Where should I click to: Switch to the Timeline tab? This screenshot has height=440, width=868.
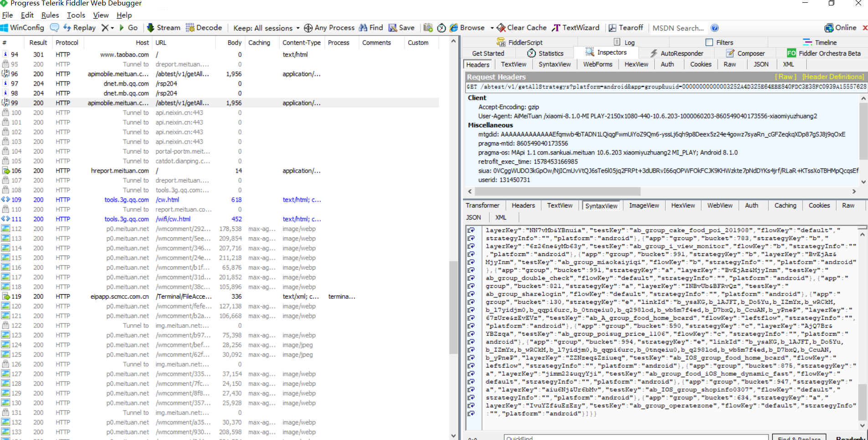pyautogui.click(x=820, y=42)
